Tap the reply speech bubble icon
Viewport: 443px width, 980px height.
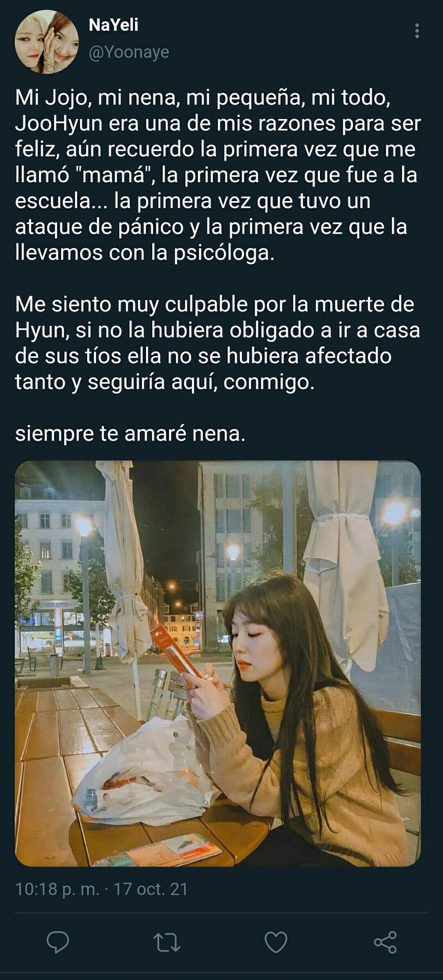pos(58,942)
